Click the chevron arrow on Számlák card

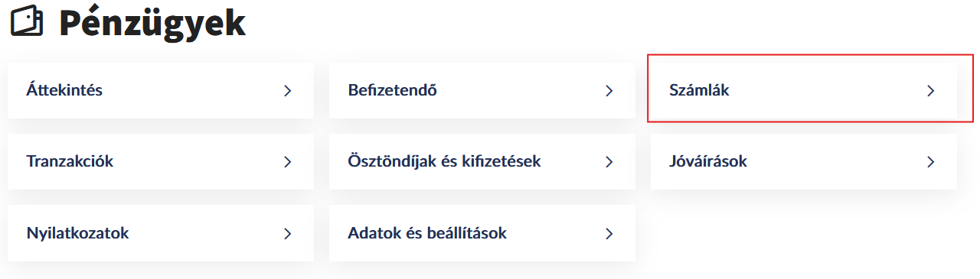[931, 91]
